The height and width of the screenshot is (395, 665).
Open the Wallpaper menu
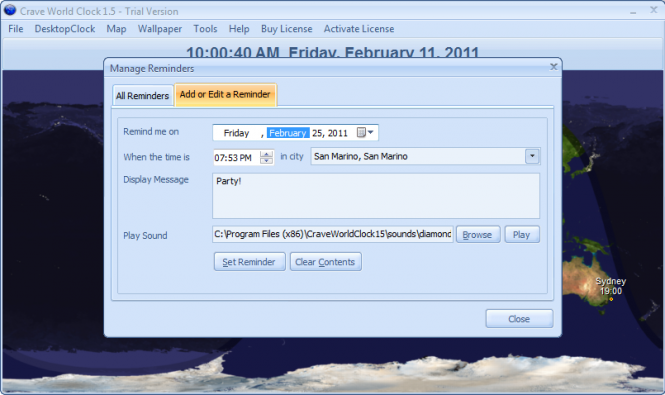[160, 29]
